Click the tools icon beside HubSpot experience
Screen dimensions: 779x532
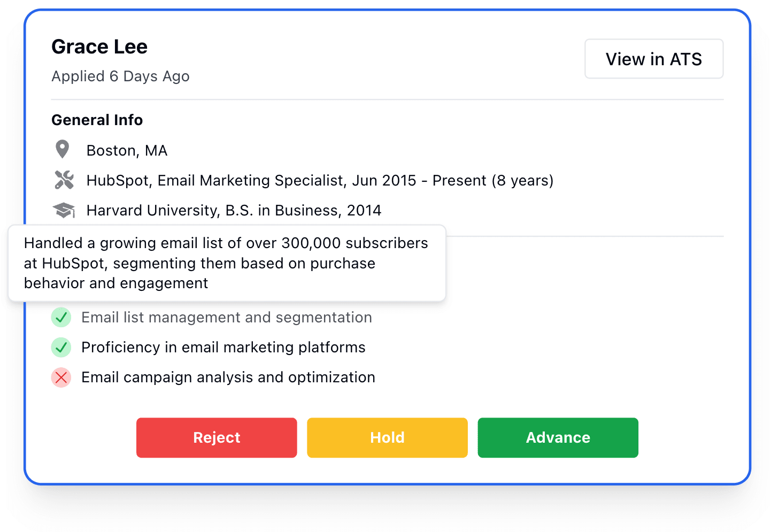pos(64,180)
